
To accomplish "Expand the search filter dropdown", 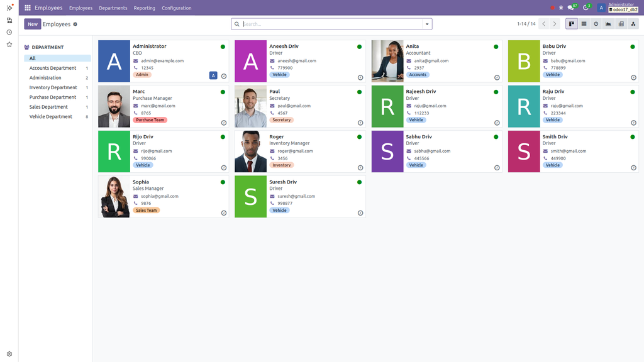I will click(x=426, y=23).
